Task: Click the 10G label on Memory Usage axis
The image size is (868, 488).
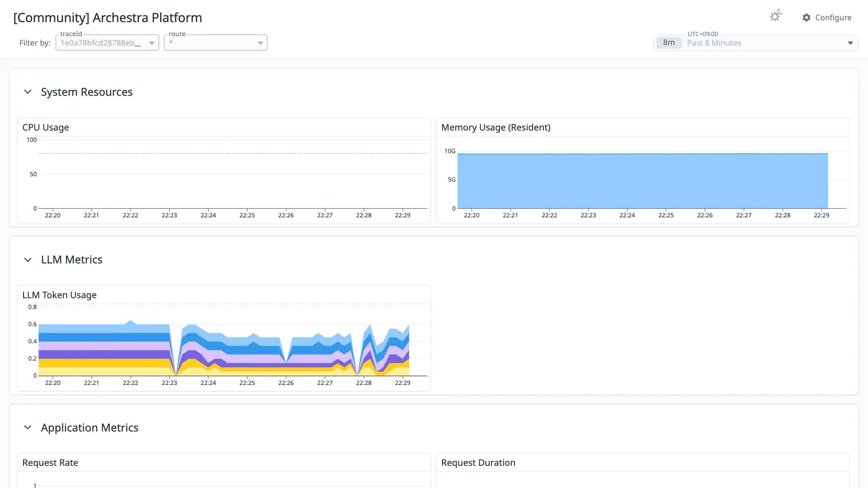Action: [x=450, y=151]
